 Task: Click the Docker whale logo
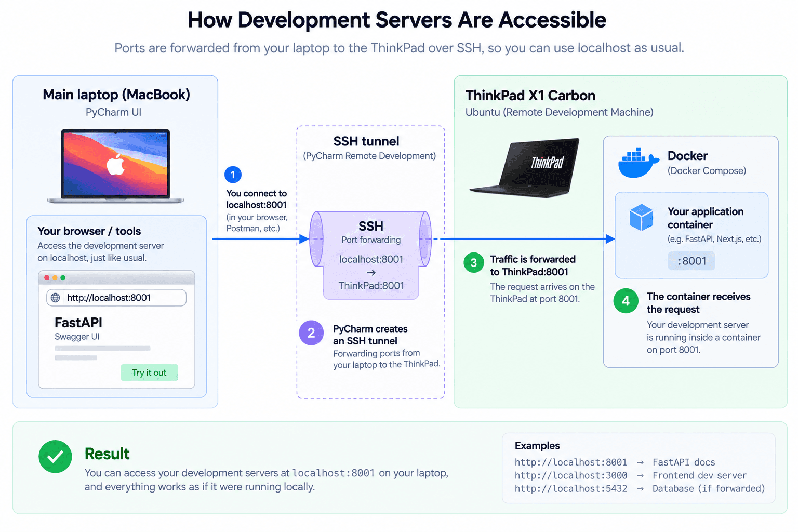639,163
